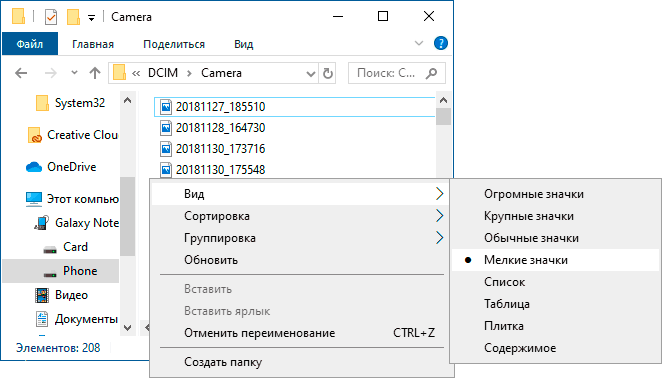Viewport: 662px width, 378px height.
Task: Choose Создать папку in the context menu
Action: (300, 362)
